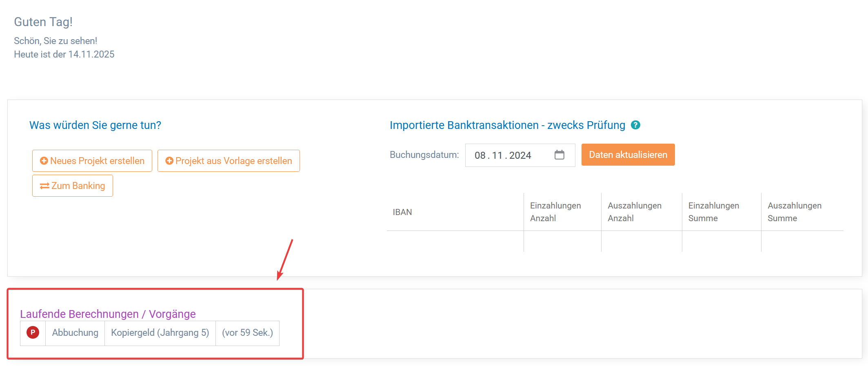Click the IBAN column header
The image size is (868, 366).
pos(402,212)
